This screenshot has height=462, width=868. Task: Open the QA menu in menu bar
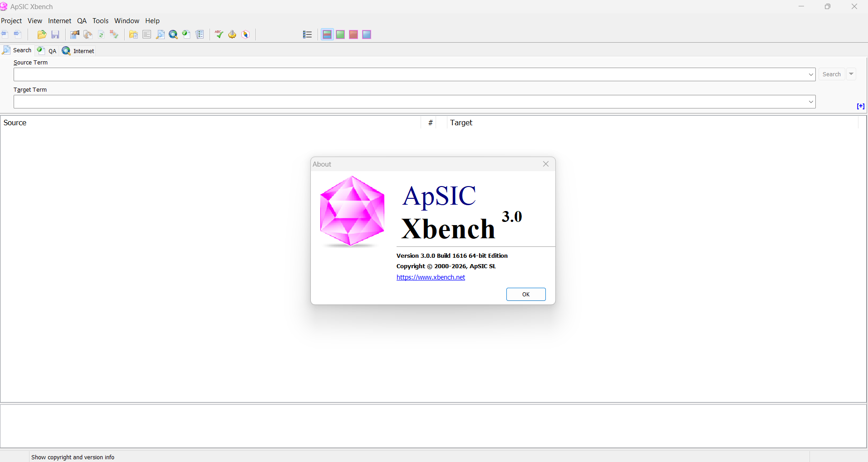click(x=82, y=21)
